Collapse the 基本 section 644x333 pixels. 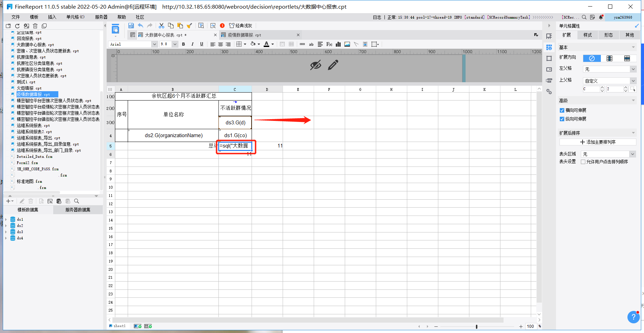(633, 47)
